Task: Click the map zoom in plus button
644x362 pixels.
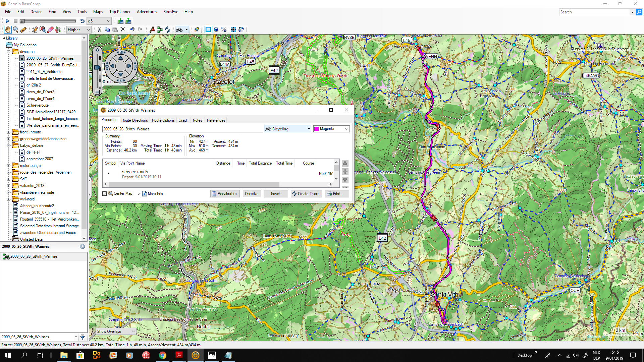Action: (97, 50)
